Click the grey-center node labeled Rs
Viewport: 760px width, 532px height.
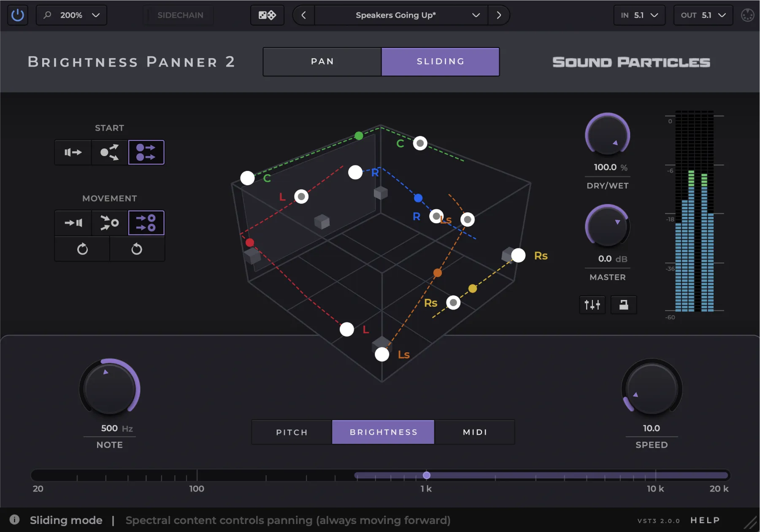[453, 302]
